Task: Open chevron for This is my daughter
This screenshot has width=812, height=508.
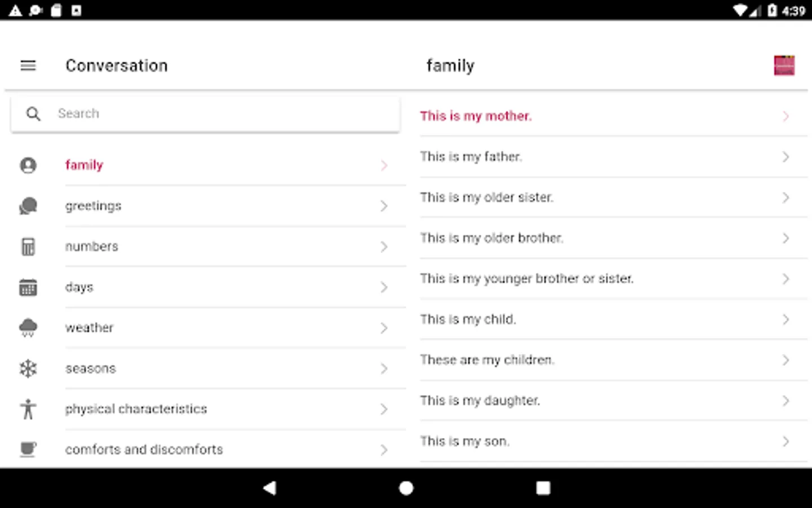Action: click(x=785, y=401)
